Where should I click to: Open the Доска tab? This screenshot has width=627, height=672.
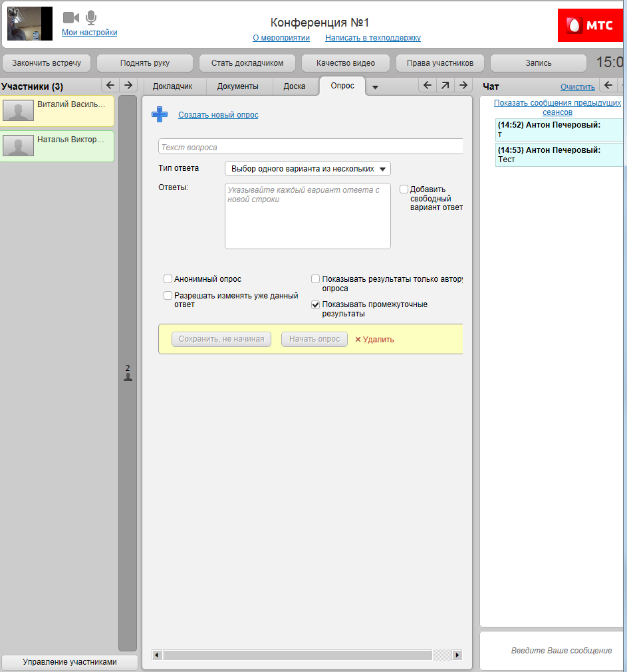[294, 86]
